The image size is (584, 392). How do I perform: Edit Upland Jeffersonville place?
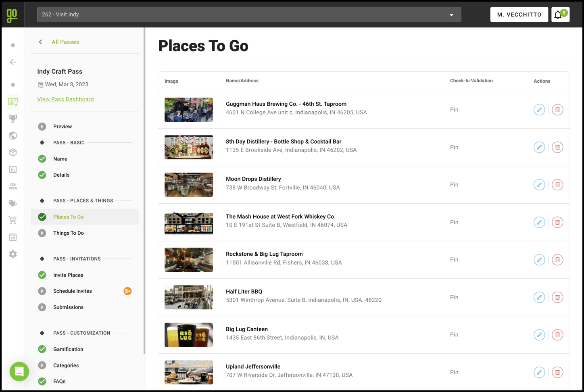[539, 372]
